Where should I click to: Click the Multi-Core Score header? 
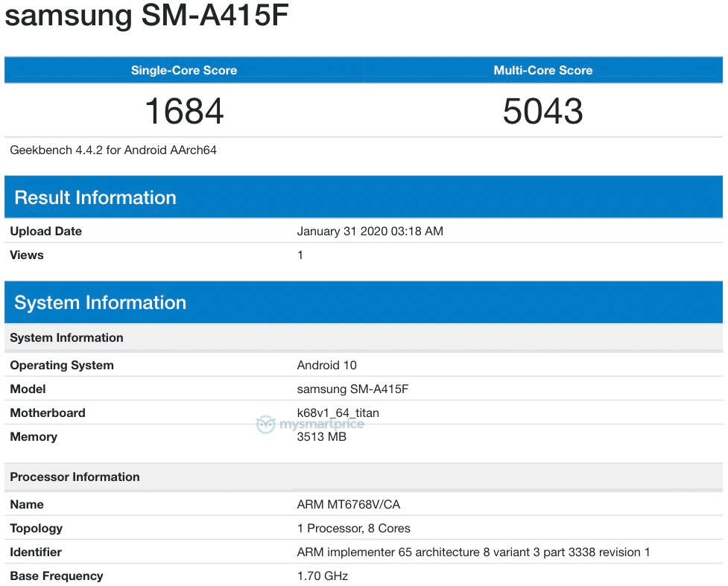pyautogui.click(x=542, y=70)
